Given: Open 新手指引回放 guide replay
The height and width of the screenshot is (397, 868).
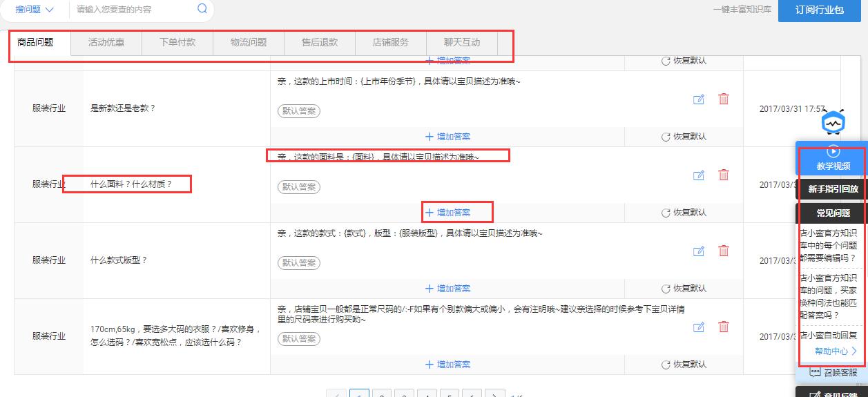Looking at the screenshot, I should pos(833,188).
